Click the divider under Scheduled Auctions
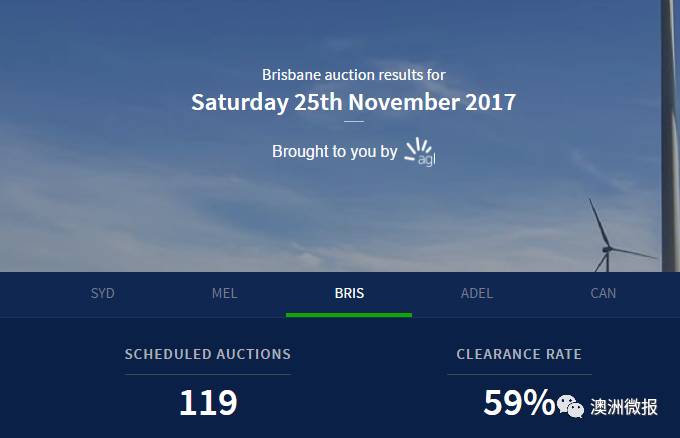The height and width of the screenshot is (438, 680). coord(208,374)
